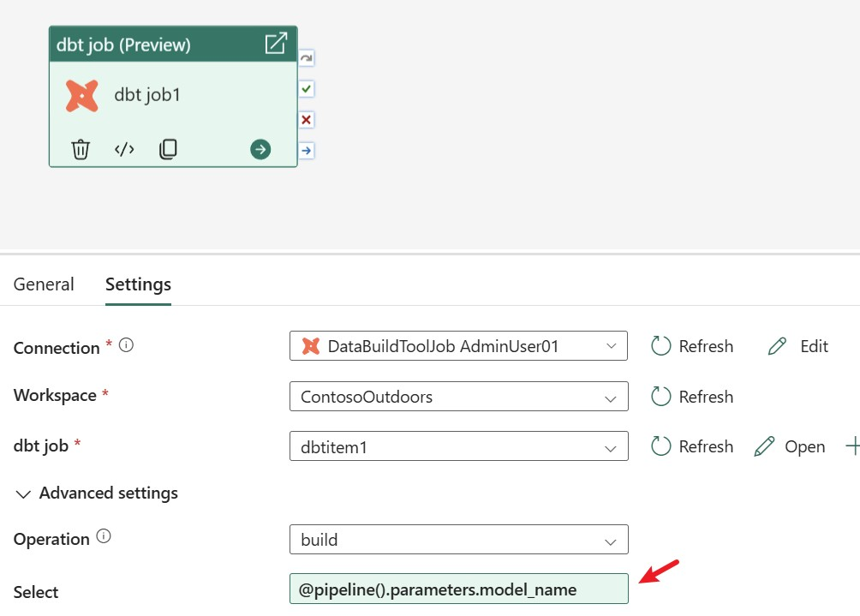Open dbt job in external window icon
Image resolution: width=860 pixels, height=616 pixels.
(276, 44)
